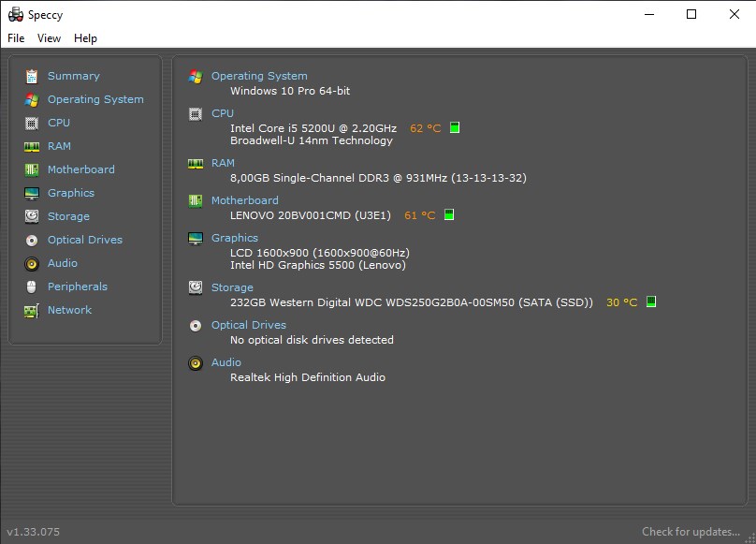Screen dimensions: 756x544
Task: Click the Operating System heading link in main panel
Action: pos(259,76)
